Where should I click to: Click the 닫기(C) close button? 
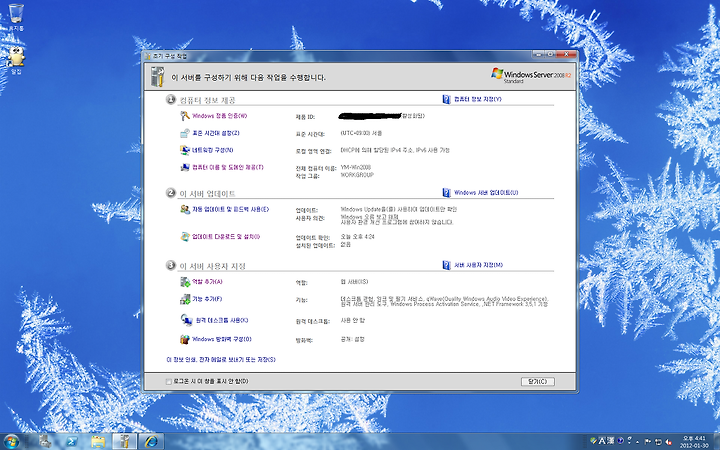click(538, 382)
